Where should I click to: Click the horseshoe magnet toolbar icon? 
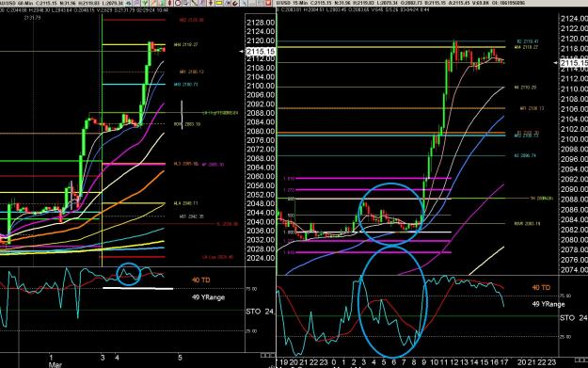pos(235,4)
